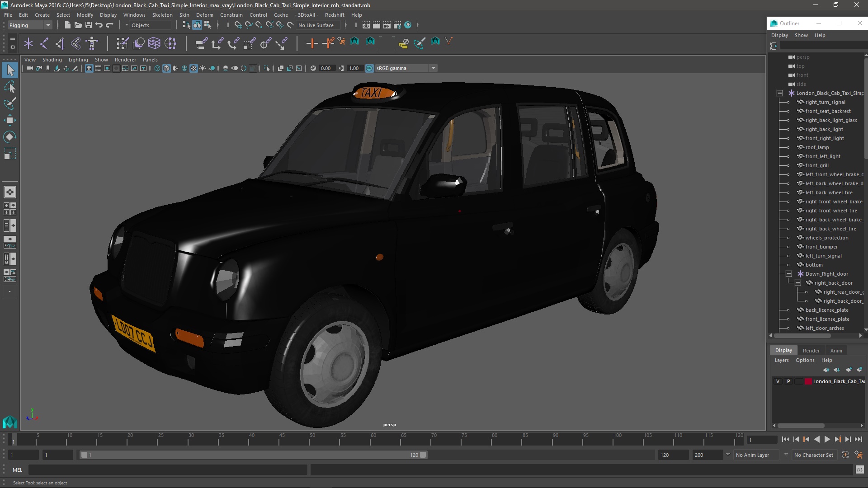Select the arrow Select Tool in toolbox
Viewport: 868px width, 488px height.
tap(10, 70)
